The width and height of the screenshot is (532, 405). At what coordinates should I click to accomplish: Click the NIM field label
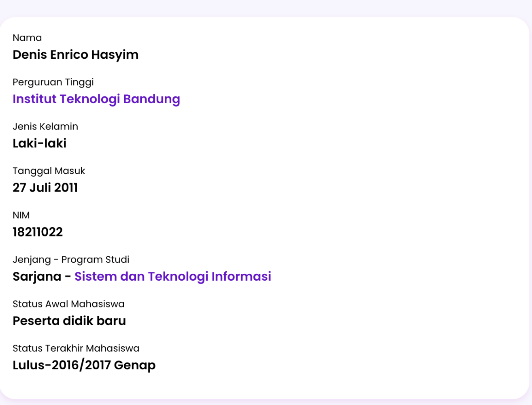(21, 215)
